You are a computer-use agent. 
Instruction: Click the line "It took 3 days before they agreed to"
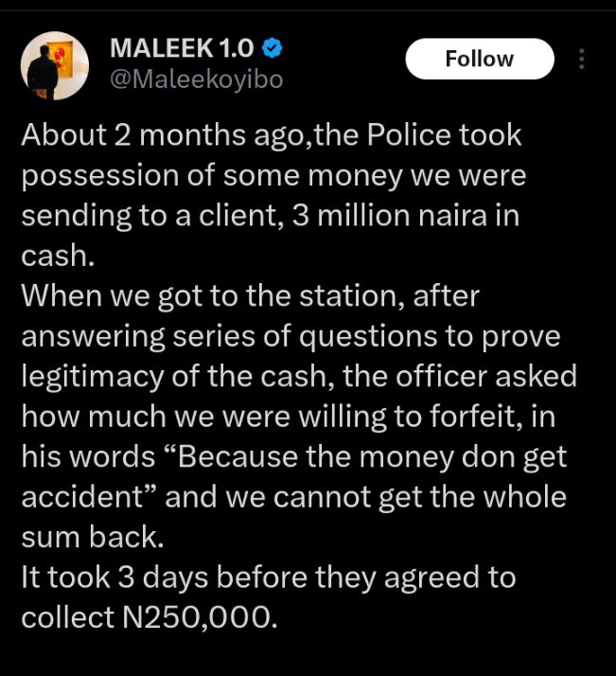tap(269, 578)
